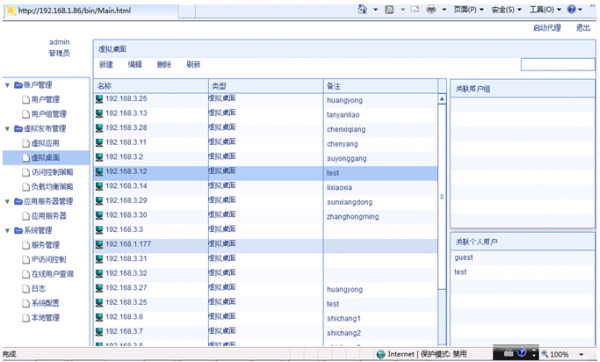Click the table scrollbar up arrow
The image size is (600, 362).
(442, 99)
